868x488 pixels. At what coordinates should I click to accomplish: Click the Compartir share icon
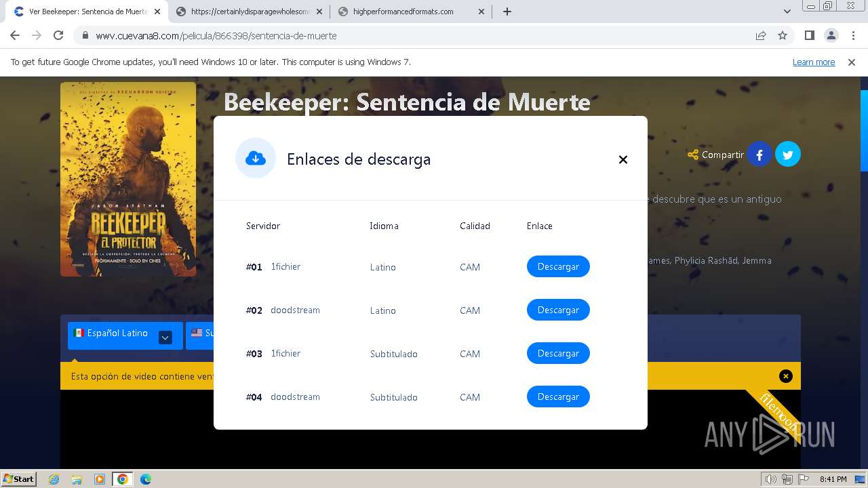pos(692,155)
